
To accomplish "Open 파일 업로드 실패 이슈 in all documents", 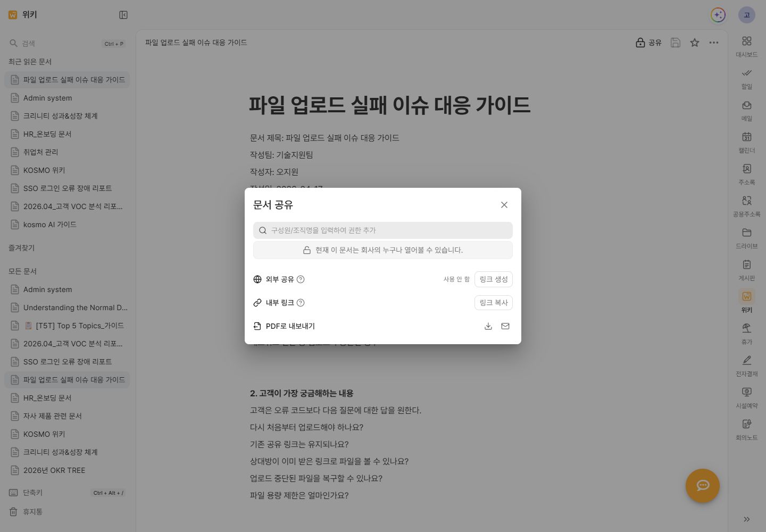I will click(x=67, y=380).
